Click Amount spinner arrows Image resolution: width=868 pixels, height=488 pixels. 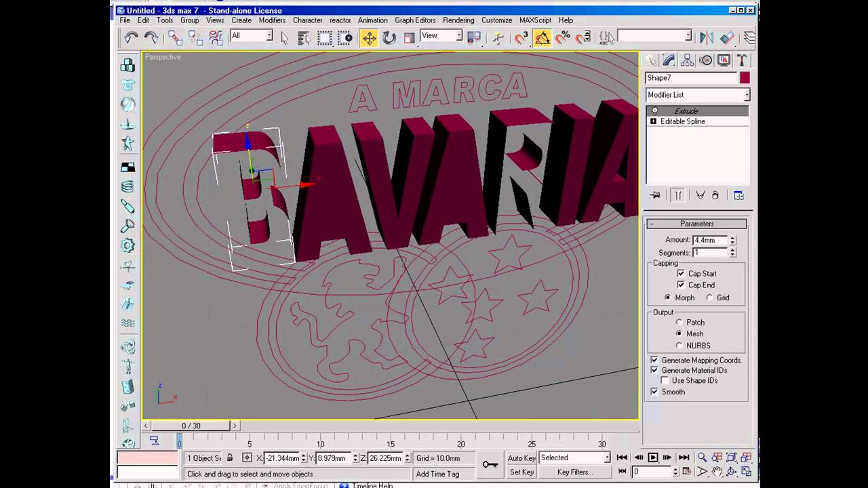click(732, 241)
